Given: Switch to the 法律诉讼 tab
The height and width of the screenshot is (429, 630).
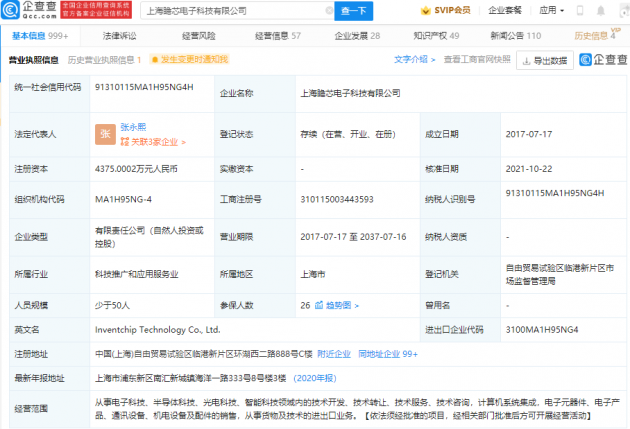Looking at the screenshot, I should pyautogui.click(x=119, y=36).
